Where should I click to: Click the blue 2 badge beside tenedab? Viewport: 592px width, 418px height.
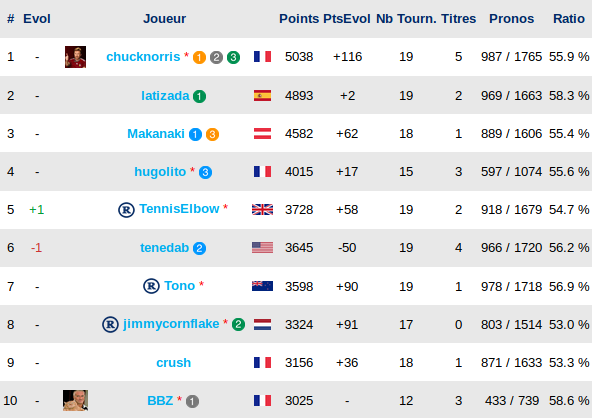coord(199,248)
